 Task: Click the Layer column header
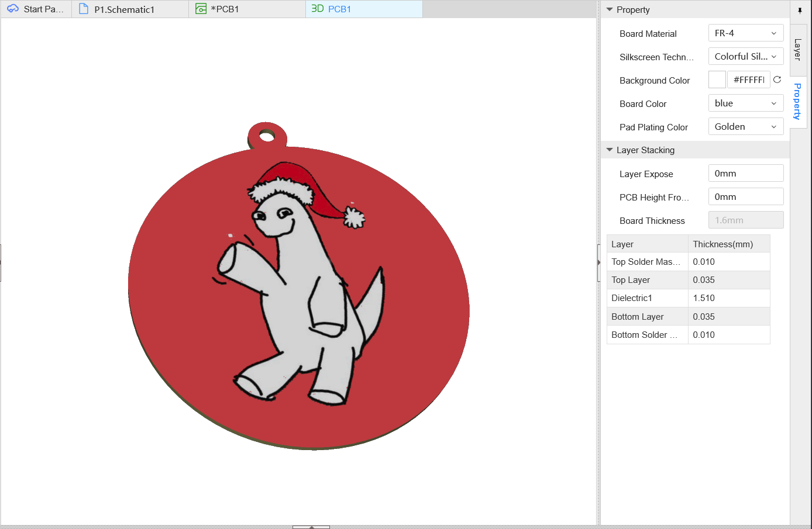(648, 244)
